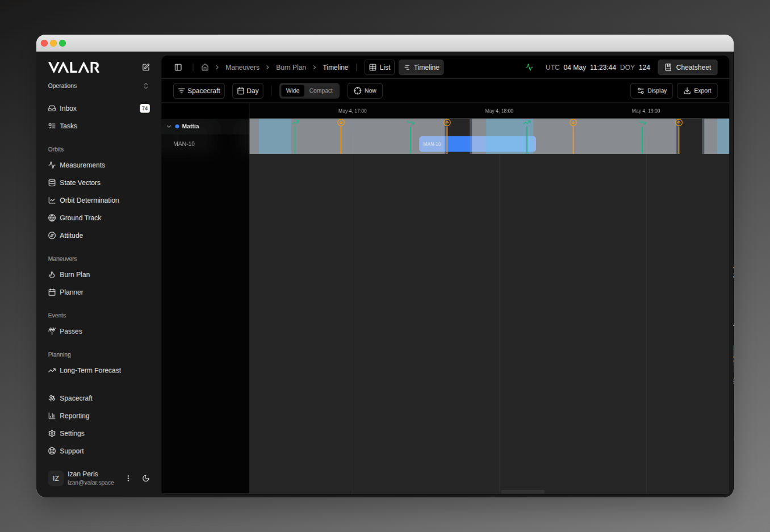Click the green marker nearest 18:00

click(527, 123)
